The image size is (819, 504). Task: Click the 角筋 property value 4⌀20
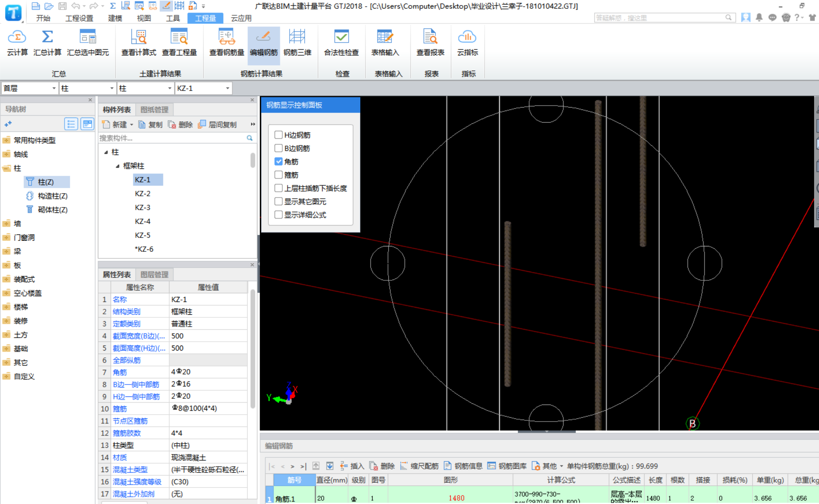click(208, 372)
